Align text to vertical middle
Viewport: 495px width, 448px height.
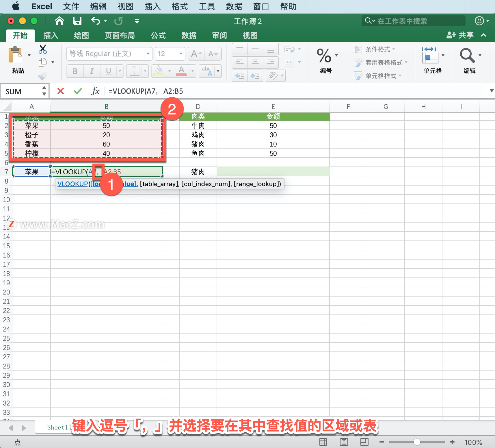pyautogui.click(x=255, y=49)
